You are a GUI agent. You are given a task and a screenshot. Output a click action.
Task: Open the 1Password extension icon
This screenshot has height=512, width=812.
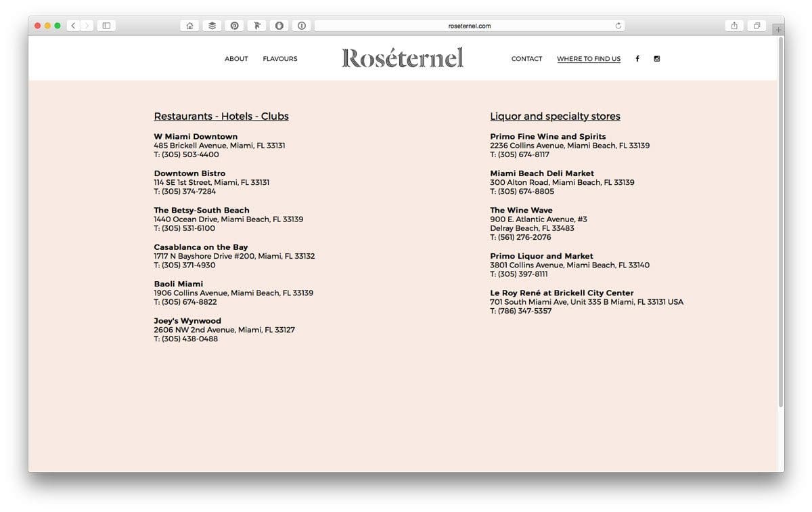click(x=279, y=25)
